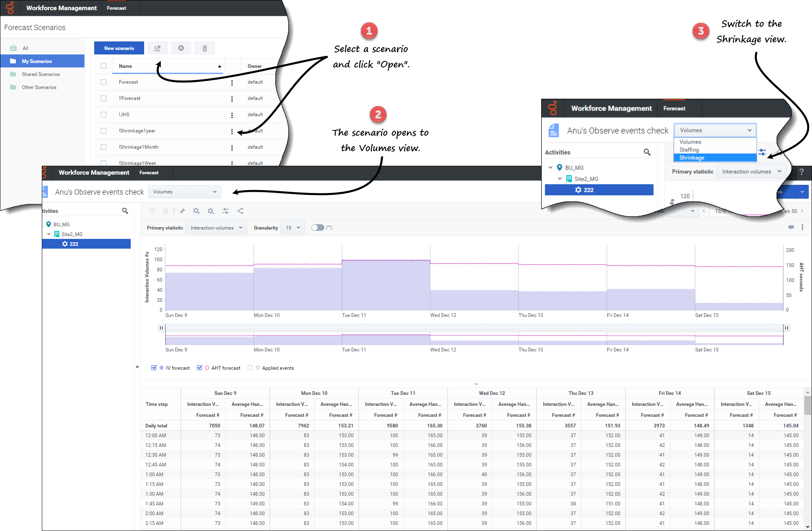The width and height of the screenshot is (812, 531).
Task: Choose Staffing from the view dropdown list
Action: pos(715,150)
